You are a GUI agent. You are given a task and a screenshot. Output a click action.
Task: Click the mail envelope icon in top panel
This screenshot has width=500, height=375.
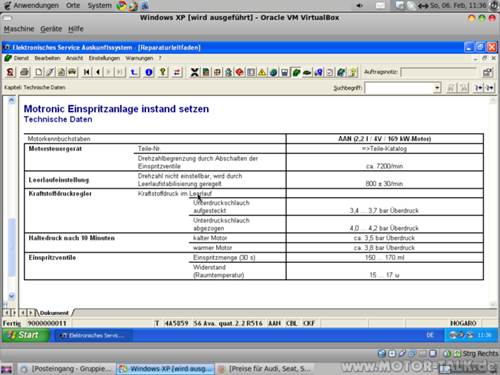380,6
